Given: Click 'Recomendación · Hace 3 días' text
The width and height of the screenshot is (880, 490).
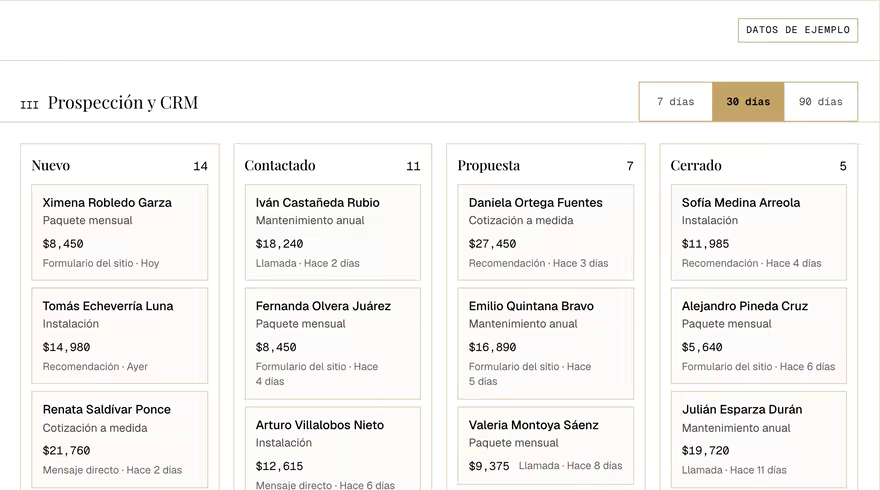Looking at the screenshot, I should tap(538, 263).
